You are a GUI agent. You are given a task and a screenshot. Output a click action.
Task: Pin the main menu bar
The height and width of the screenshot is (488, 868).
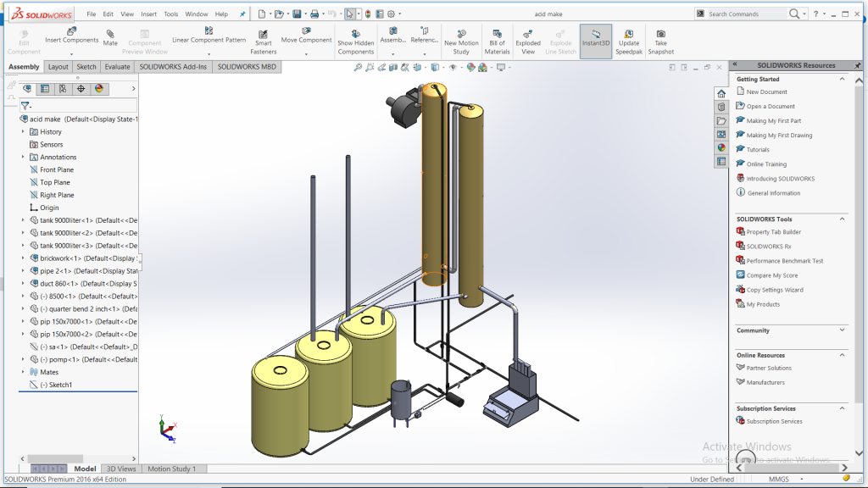point(242,14)
